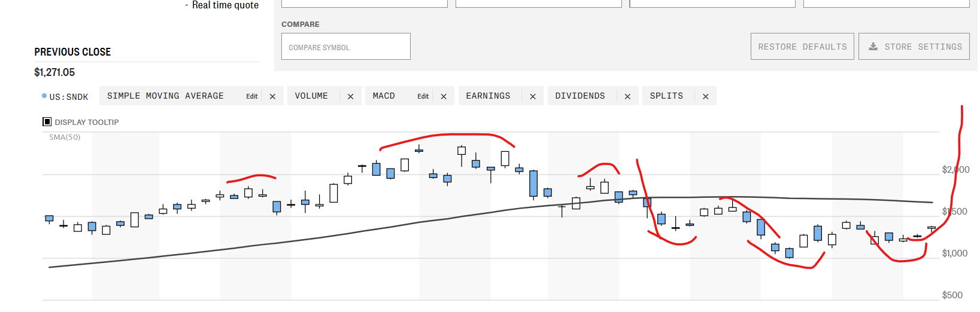The width and height of the screenshot is (980, 312).
Task: Click the SMA(50) legend label
Action: [65, 137]
